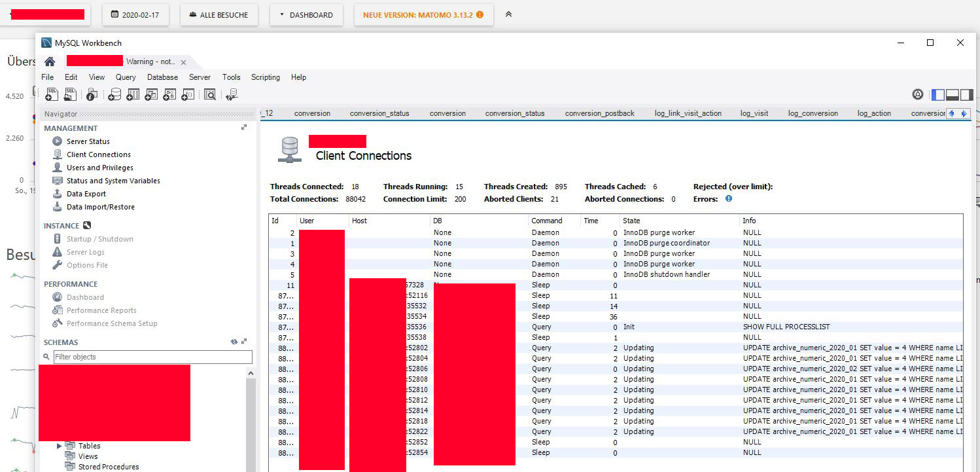Switch to the log_action tab
980x472 pixels.
click(x=874, y=113)
